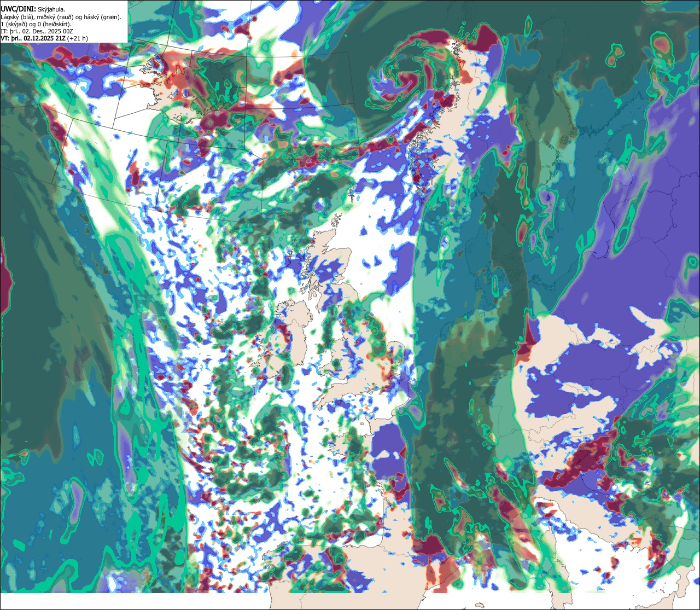Screen dimensions: 700x610
Task: Click the "(+21 h)" forecast offset text
Action: coord(77,39)
